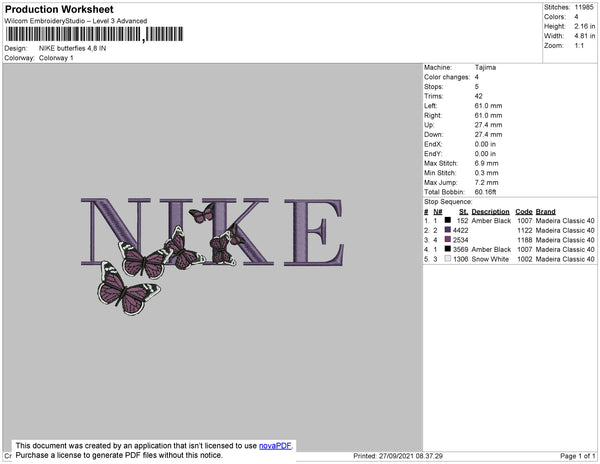Viewport: 600px width, 464px height.
Task: Click the 'Brand' column header
Action: point(546,212)
